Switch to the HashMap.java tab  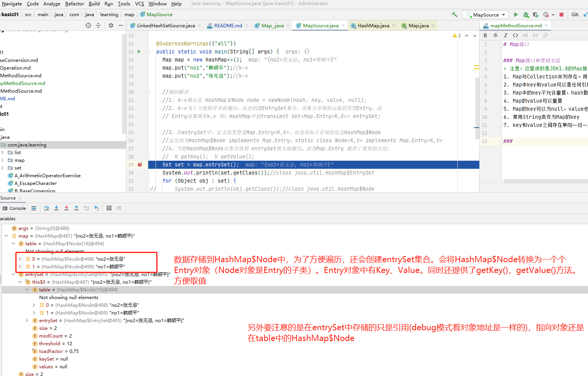pyautogui.click(x=374, y=25)
